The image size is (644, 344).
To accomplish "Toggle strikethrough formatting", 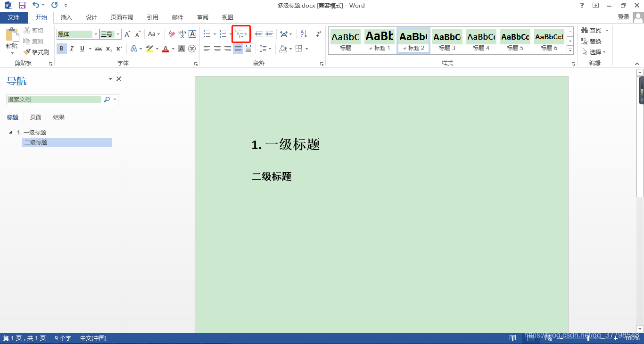I will 99,49.
